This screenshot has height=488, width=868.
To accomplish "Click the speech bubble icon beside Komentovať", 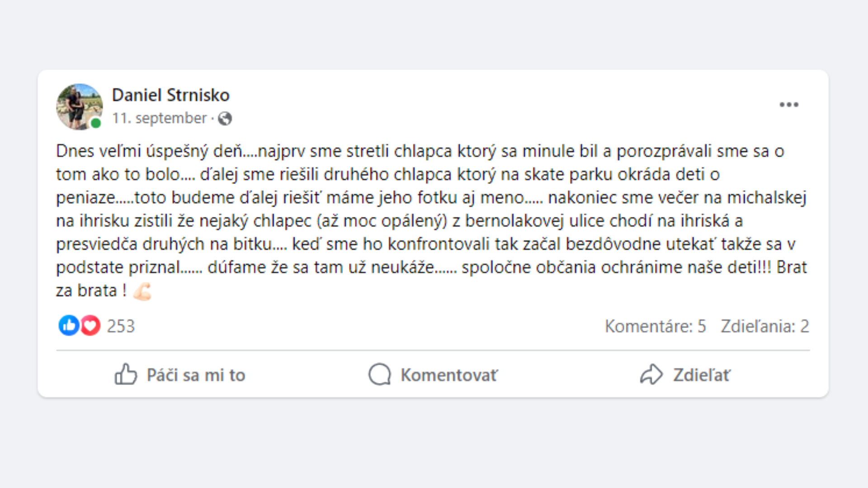I will point(379,375).
